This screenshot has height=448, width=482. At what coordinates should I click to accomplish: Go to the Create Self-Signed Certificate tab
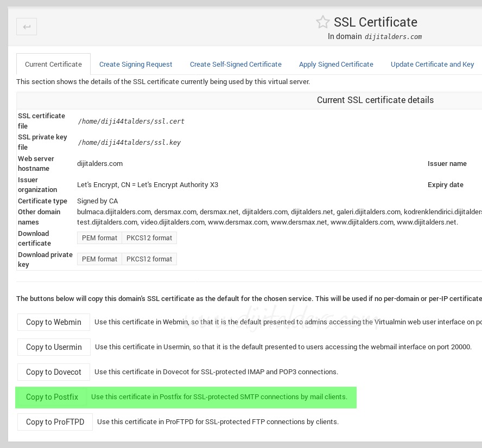236,64
